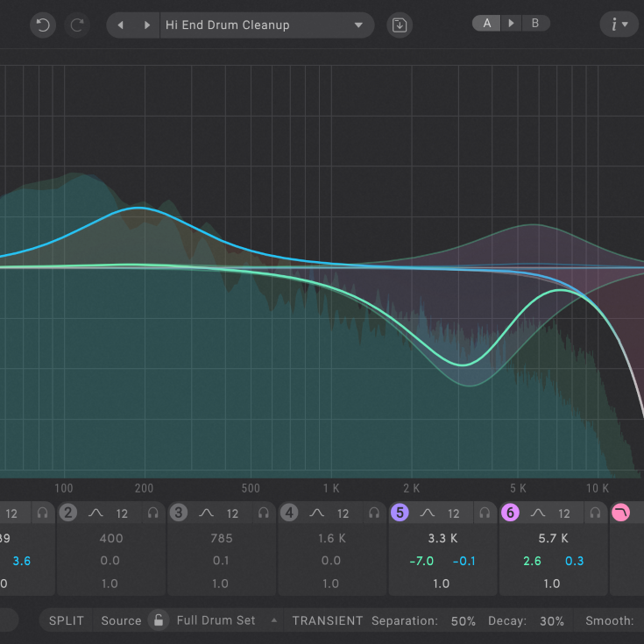Solo band 5 with headphone icon
The width and height of the screenshot is (644, 644).
pos(485,513)
